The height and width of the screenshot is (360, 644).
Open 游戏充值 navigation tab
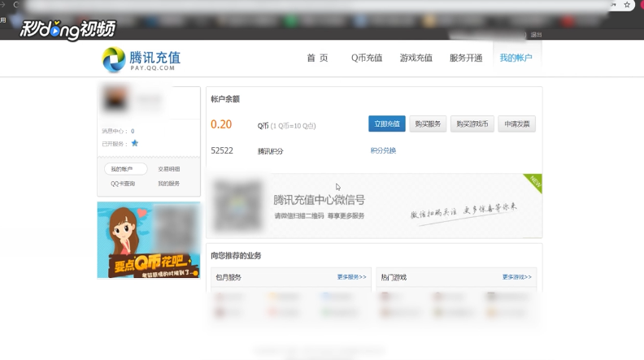[x=416, y=58]
